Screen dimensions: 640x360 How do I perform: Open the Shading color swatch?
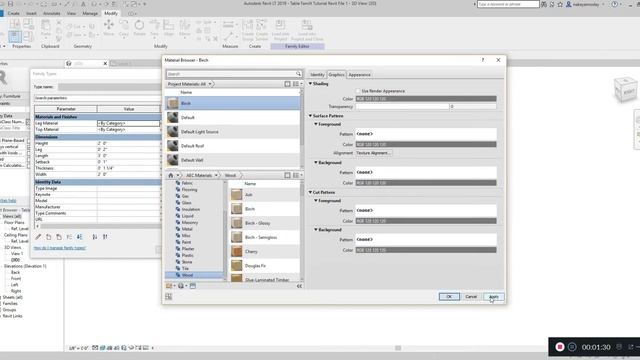click(426, 99)
